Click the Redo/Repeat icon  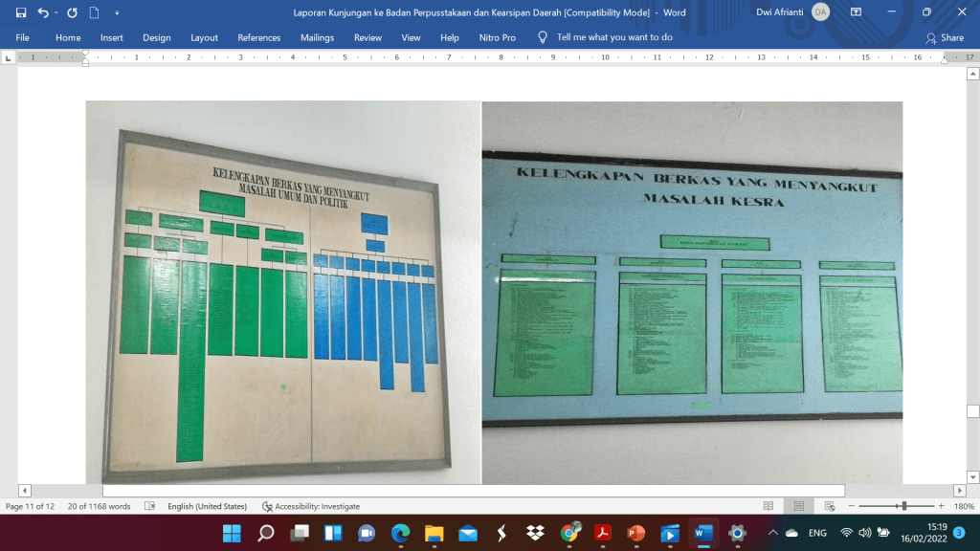(72, 13)
